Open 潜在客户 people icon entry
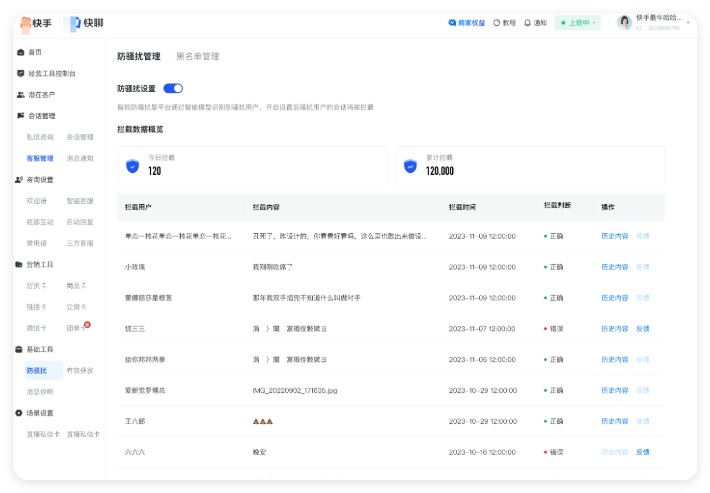This screenshot has width=710, height=493. tap(20, 95)
